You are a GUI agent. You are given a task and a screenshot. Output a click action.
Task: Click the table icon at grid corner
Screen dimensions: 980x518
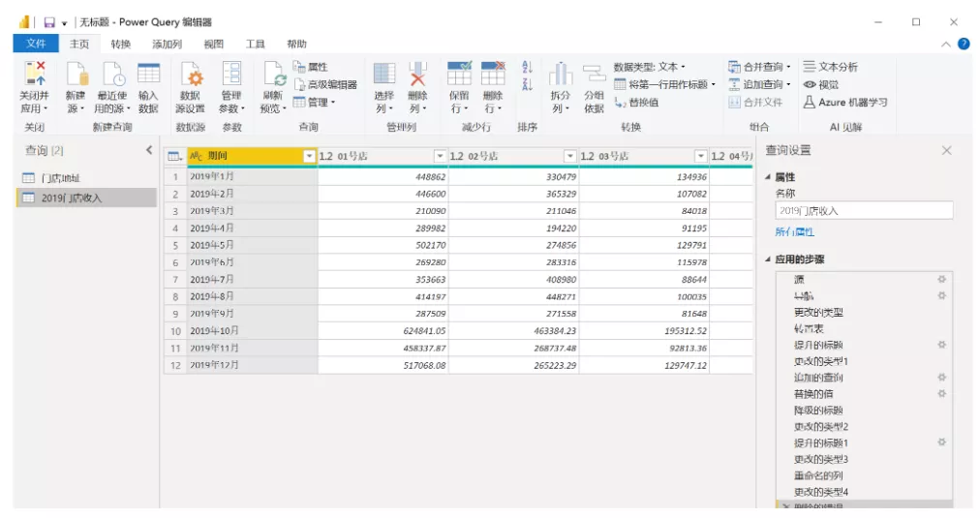pos(175,156)
